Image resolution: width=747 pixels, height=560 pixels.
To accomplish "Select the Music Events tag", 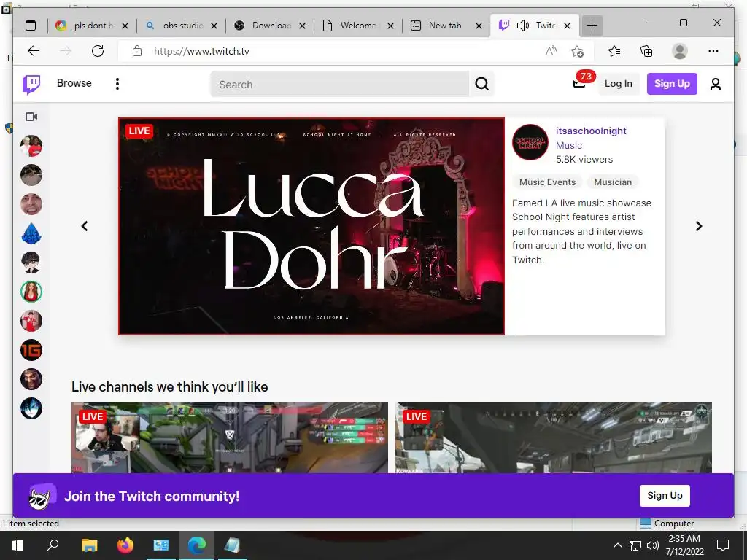I will [x=547, y=182].
